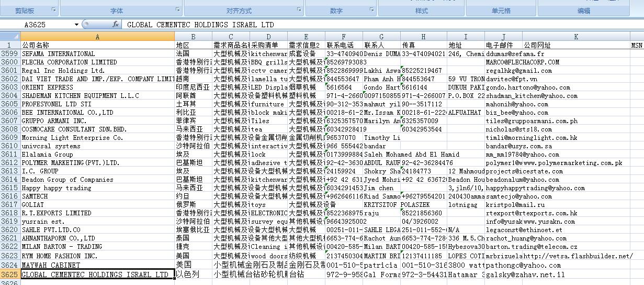Select column E header
The image size is (644, 285).
click(307, 36)
